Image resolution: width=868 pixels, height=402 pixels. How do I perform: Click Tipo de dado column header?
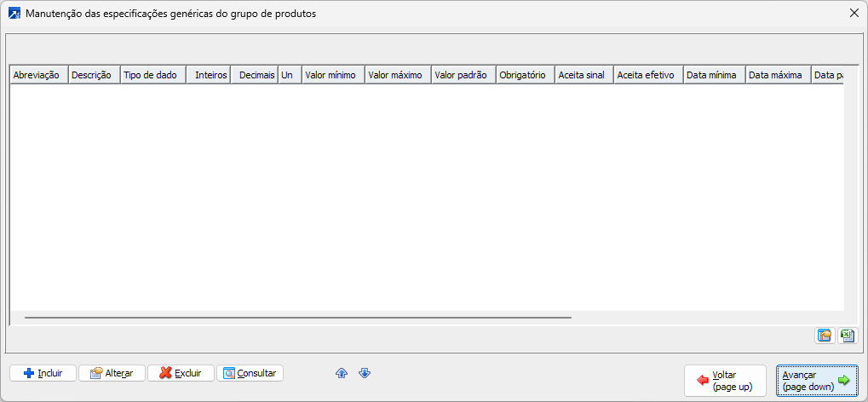[x=153, y=75]
